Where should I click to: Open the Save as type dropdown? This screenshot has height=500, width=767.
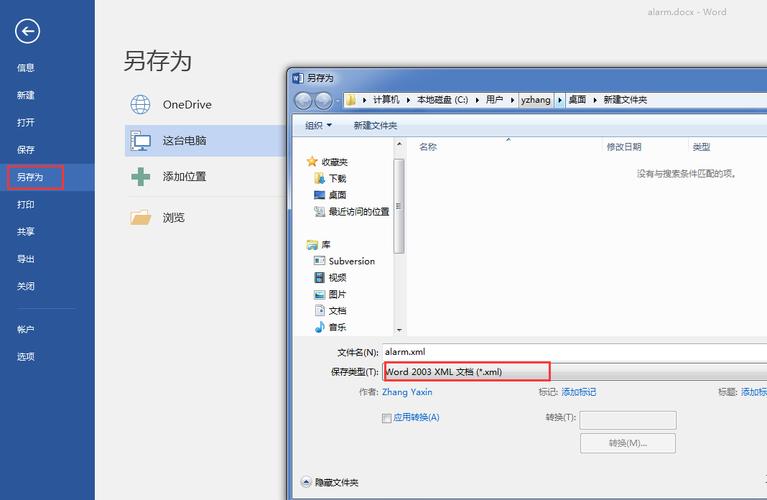tap(575, 372)
